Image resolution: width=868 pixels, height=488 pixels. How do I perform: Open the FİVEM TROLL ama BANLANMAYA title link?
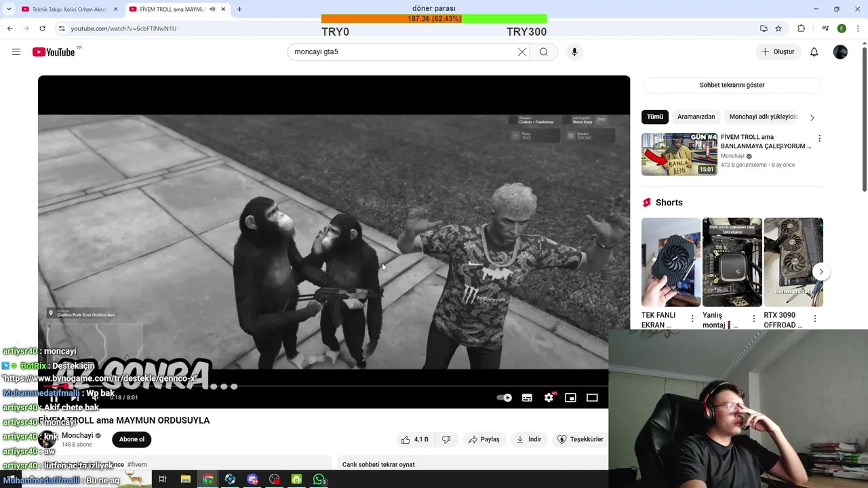click(766, 142)
